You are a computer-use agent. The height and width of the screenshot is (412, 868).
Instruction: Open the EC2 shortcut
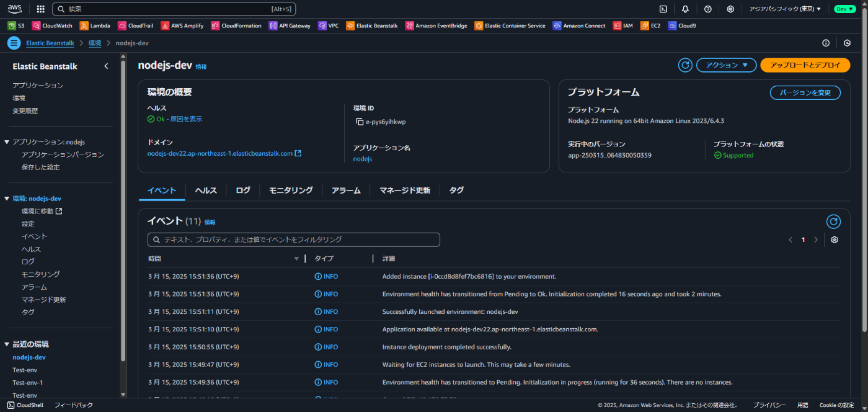(650, 25)
